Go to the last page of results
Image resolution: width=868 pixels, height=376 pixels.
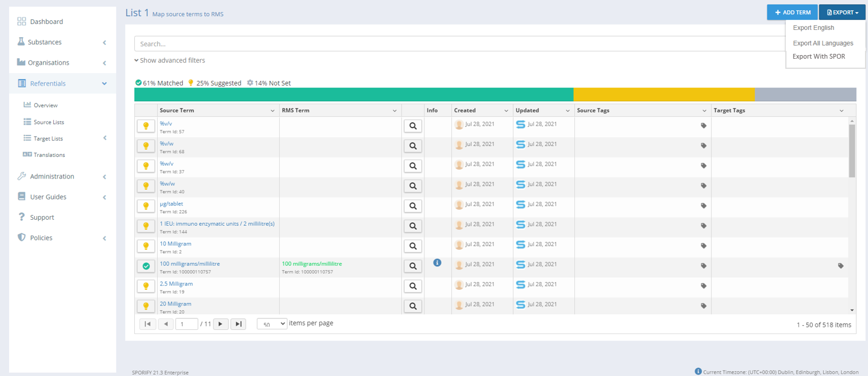coord(239,324)
